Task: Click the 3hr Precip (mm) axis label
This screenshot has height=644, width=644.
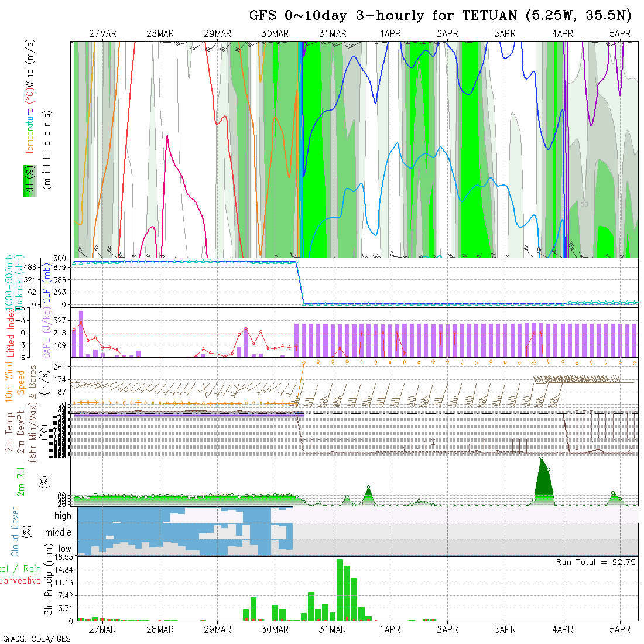Action: (49, 585)
